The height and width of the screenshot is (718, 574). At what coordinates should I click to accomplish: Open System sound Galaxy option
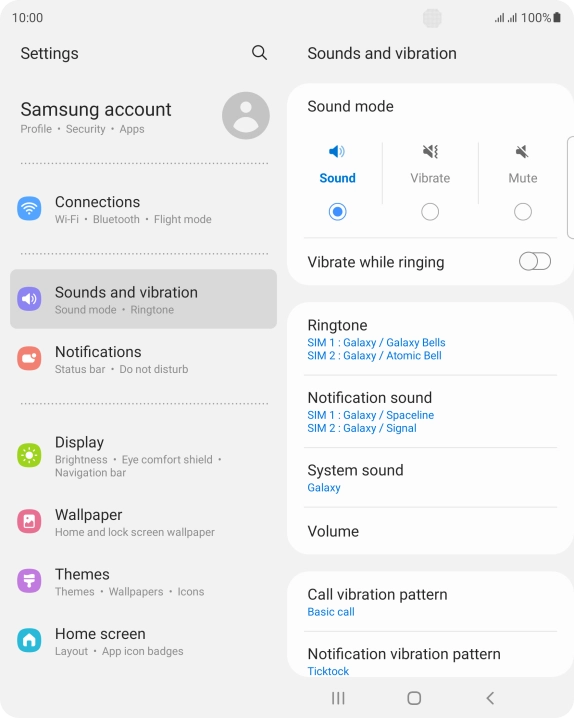coord(430,478)
